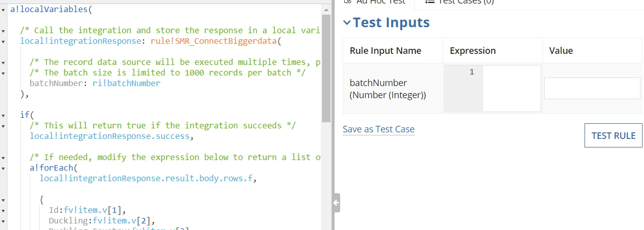Collapse fold arrow beside 'The record data source' comment
This screenshot has height=230, width=644.
tap(4, 62)
